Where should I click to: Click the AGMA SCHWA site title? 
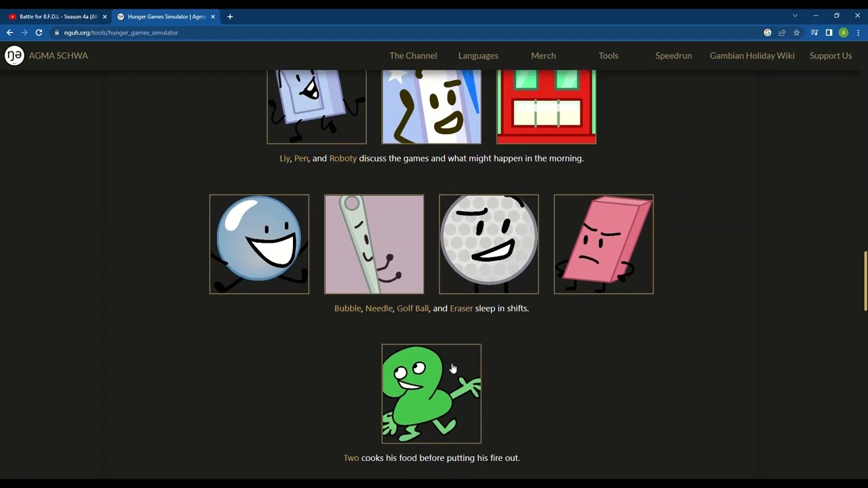[58, 56]
